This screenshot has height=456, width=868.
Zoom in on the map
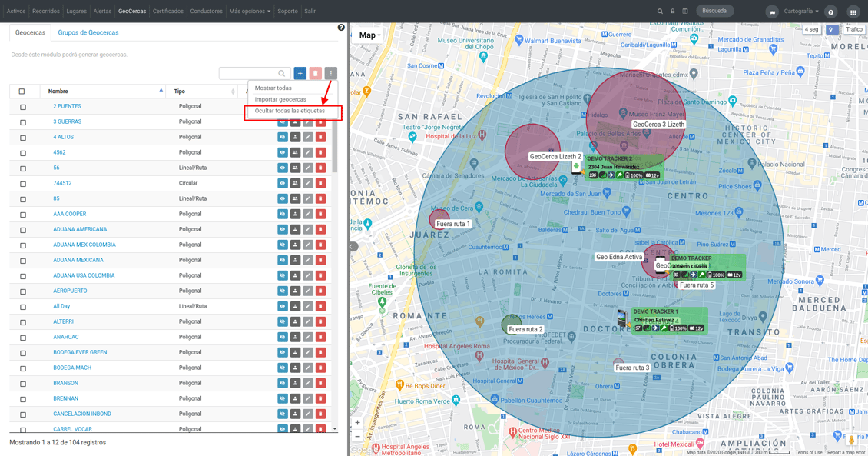pos(358,423)
